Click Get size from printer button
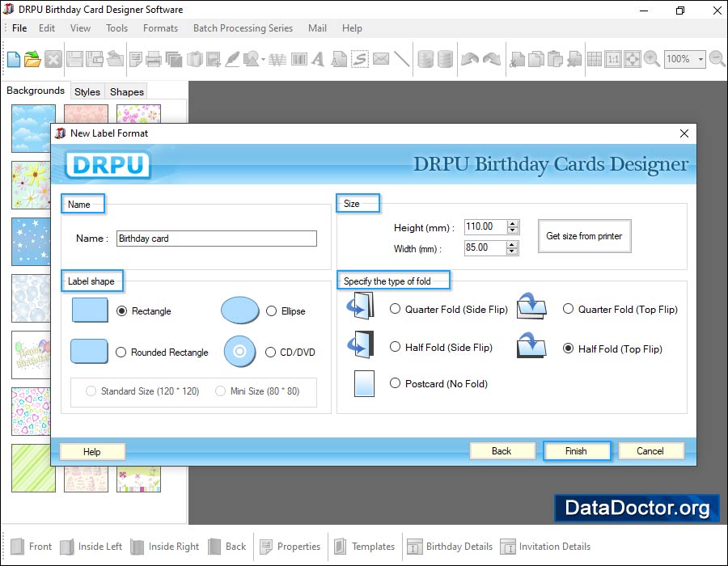Screen dimensions: 728x566 coord(585,236)
